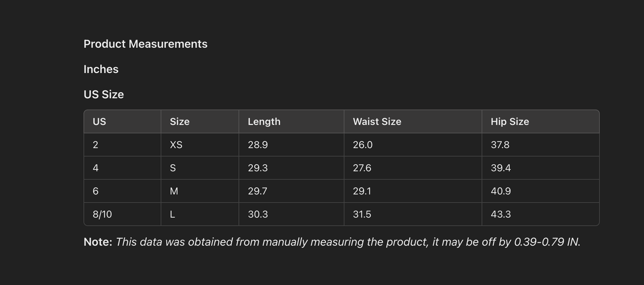
Task: Click the US Size label
Action: tap(104, 95)
